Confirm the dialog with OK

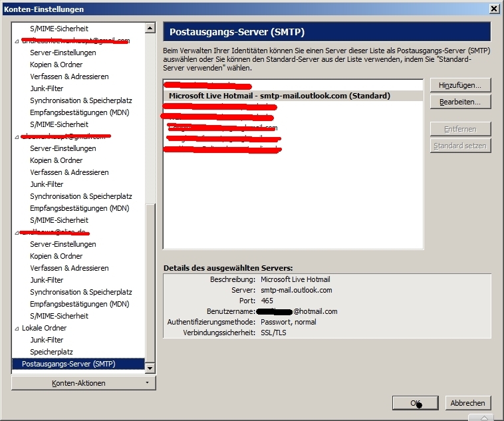click(416, 403)
